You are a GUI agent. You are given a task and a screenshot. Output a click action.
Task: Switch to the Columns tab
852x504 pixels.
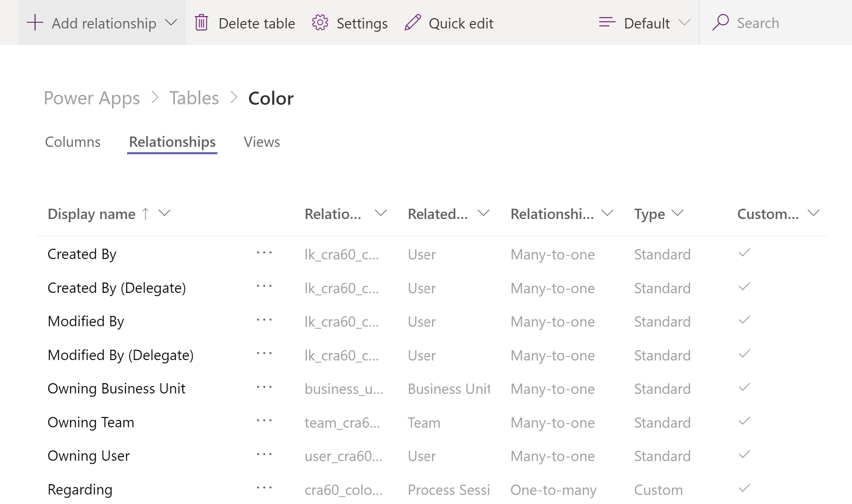click(x=72, y=141)
